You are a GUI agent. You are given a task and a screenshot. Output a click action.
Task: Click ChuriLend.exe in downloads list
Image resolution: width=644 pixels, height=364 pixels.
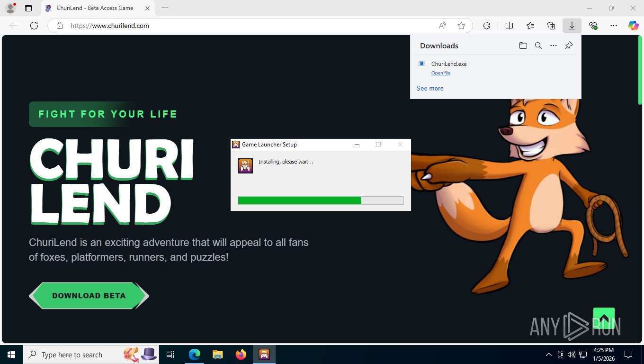449,64
